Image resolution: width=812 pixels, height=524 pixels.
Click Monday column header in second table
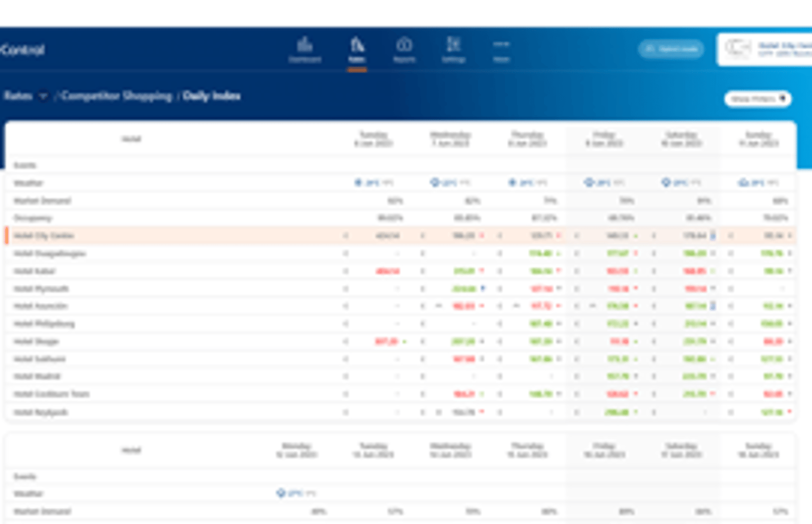click(297, 450)
